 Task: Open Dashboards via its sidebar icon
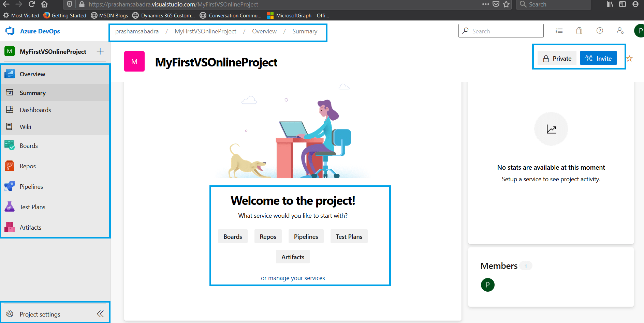pos(10,110)
